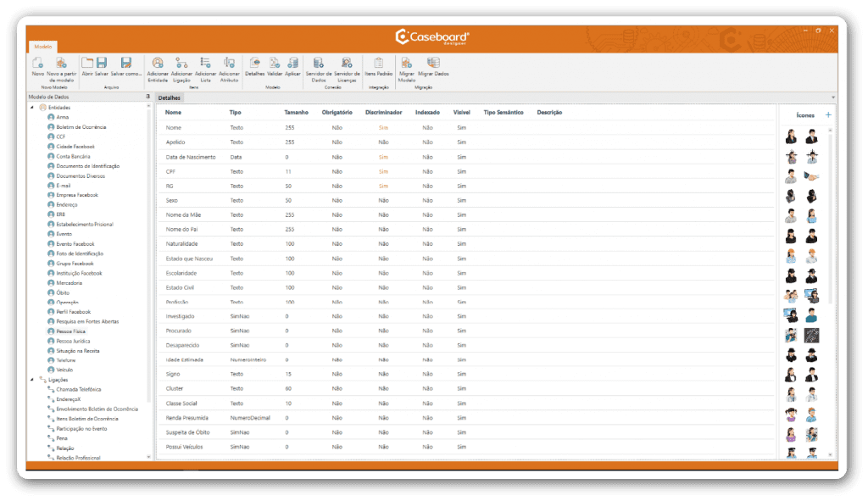The width and height of the screenshot is (868, 501).
Task: Select Pessoa Jurídica entity
Action: [x=73, y=341]
